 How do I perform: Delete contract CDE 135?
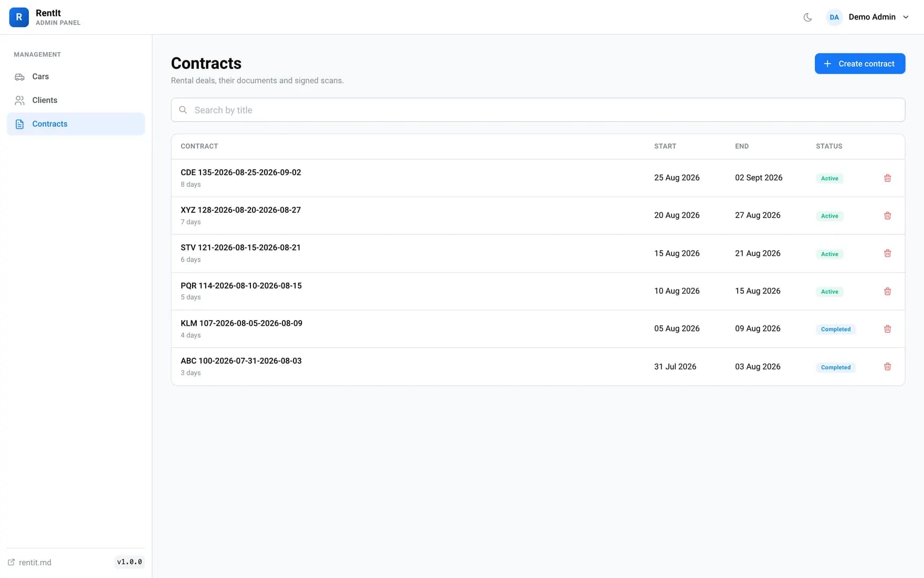pyautogui.click(x=887, y=178)
